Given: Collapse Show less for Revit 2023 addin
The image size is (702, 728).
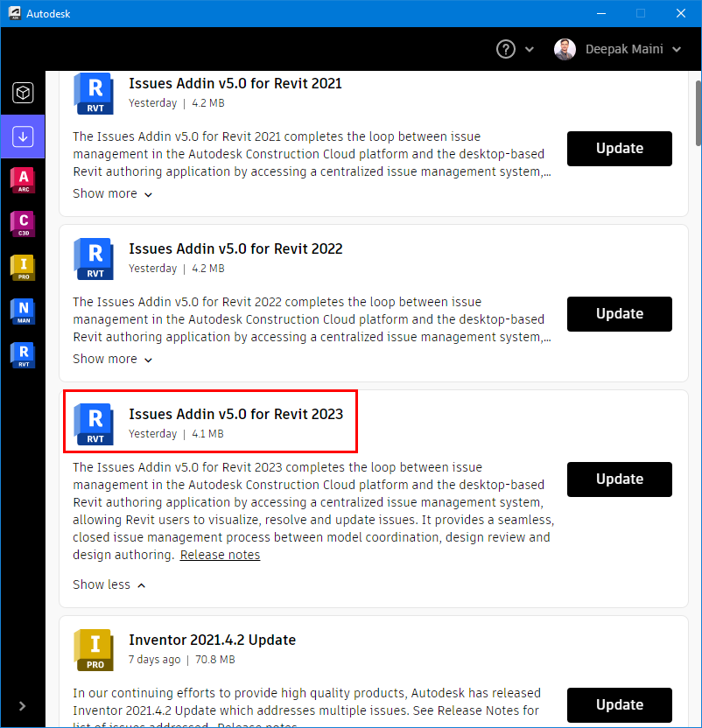Looking at the screenshot, I should [x=109, y=584].
